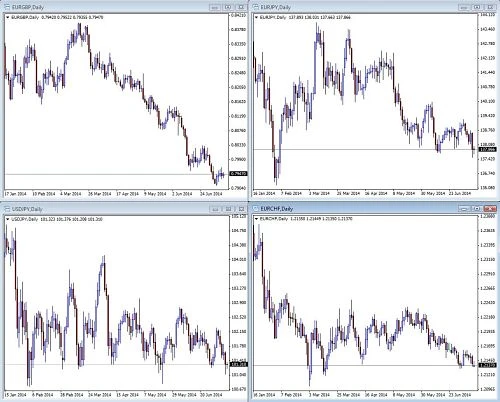500x402 pixels.
Task: Click the '9 May 2014' date on EURGBP chart
Action: tap(155, 194)
